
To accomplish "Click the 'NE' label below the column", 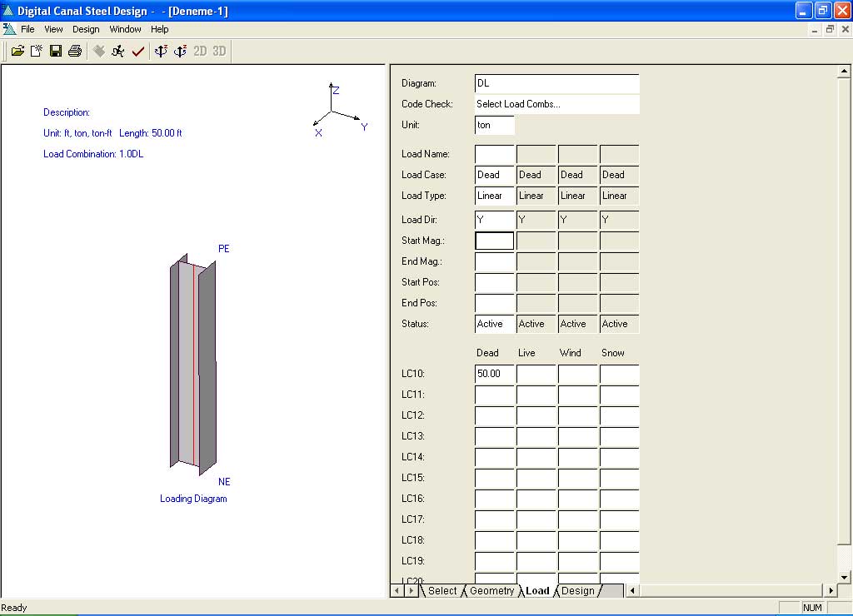I will pyautogui.click(x=224, y=482).
